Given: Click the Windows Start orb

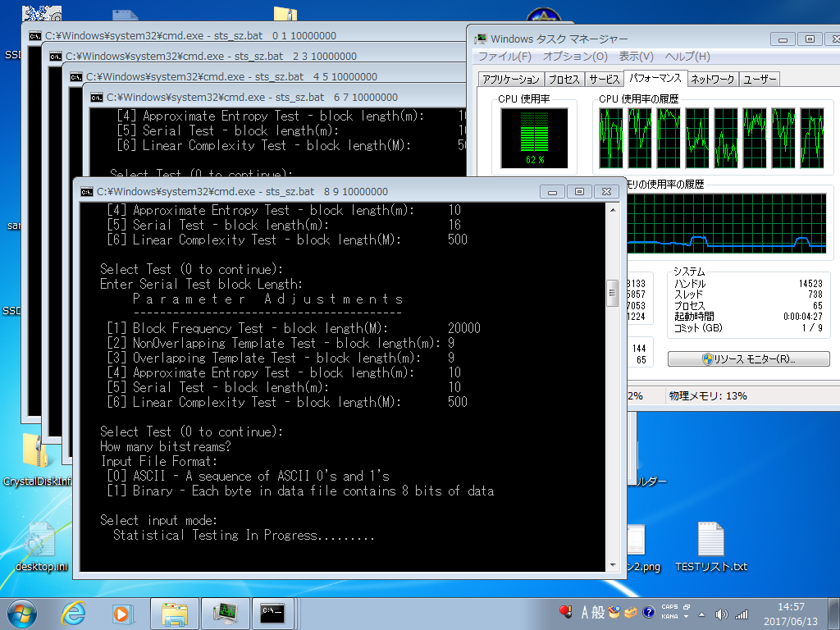Looking at the screenshot, I should coord(22,613).
